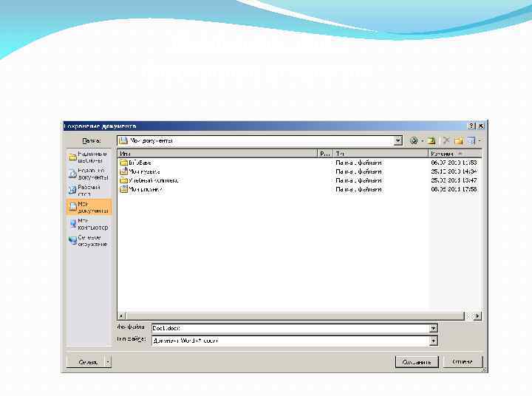Image resolution: width=532 pixels, height=399 pixels.
Task: Open Сетевое окружение in the sidebar
Action: coord(89,241)
